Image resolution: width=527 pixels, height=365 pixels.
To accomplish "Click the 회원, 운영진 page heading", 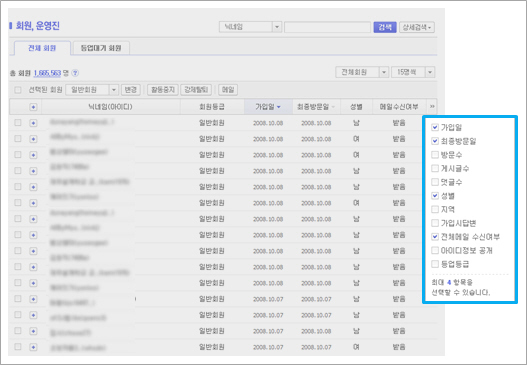I will click(x=38, y=26).
